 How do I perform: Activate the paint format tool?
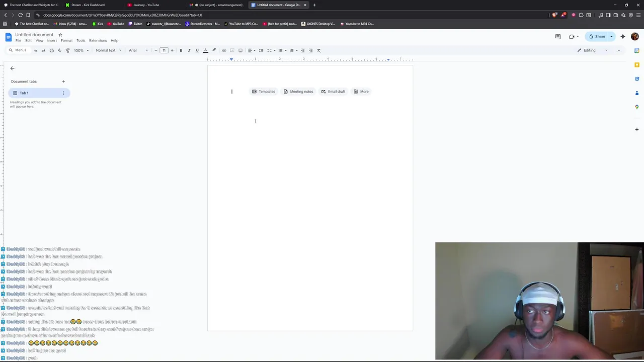point(67,50)
